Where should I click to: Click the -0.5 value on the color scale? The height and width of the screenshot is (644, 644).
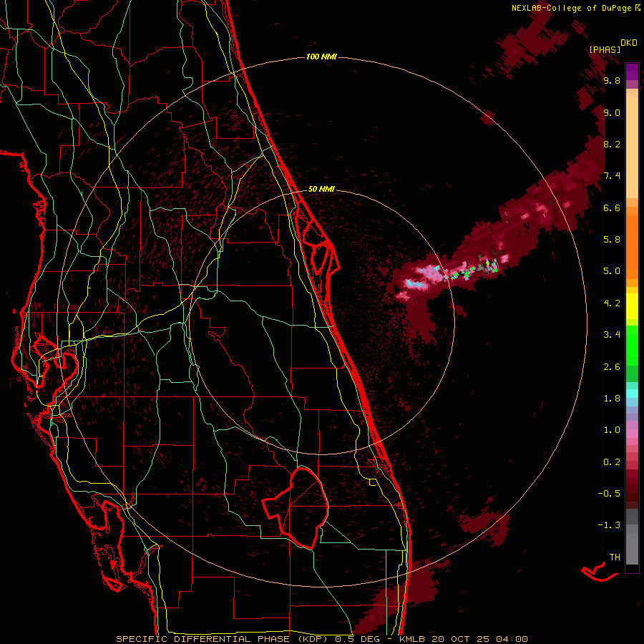tap(609, 494)
